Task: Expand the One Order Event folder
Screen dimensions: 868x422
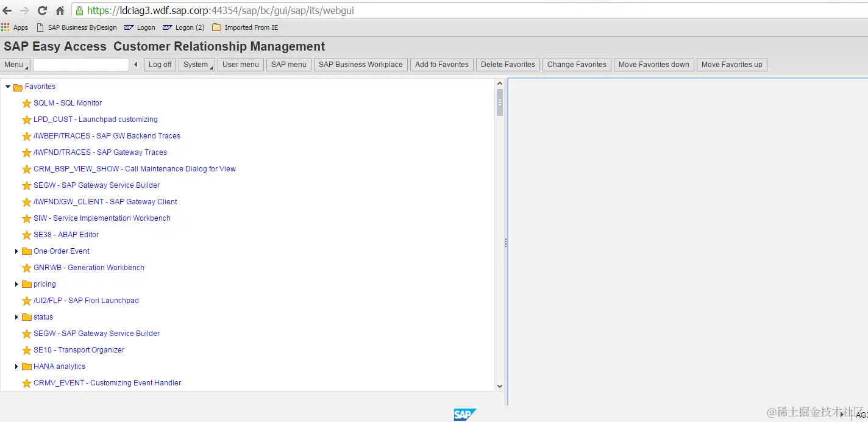Action: tap(16, 251)
